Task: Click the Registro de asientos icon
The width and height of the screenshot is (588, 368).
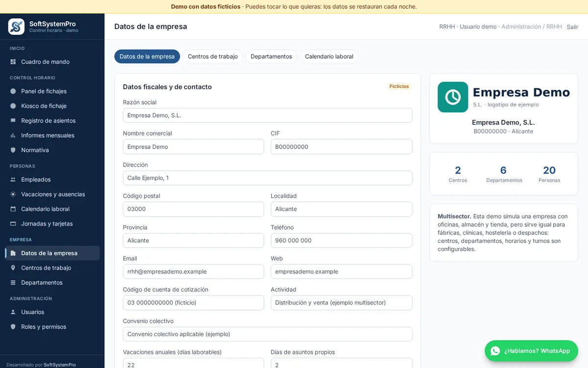Action: point(13,121)
